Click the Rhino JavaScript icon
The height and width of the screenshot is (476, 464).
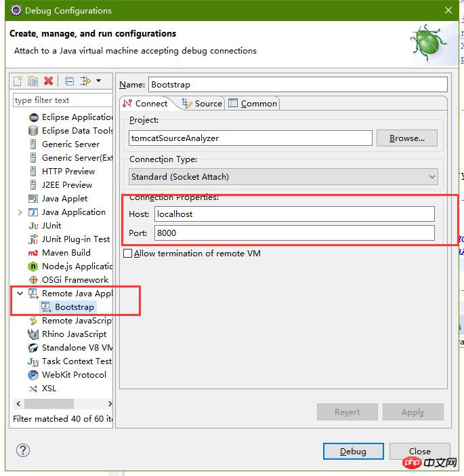33,334
